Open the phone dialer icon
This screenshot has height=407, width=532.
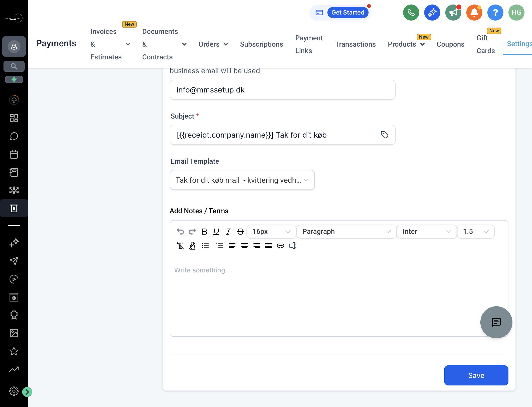click(411, 13)
